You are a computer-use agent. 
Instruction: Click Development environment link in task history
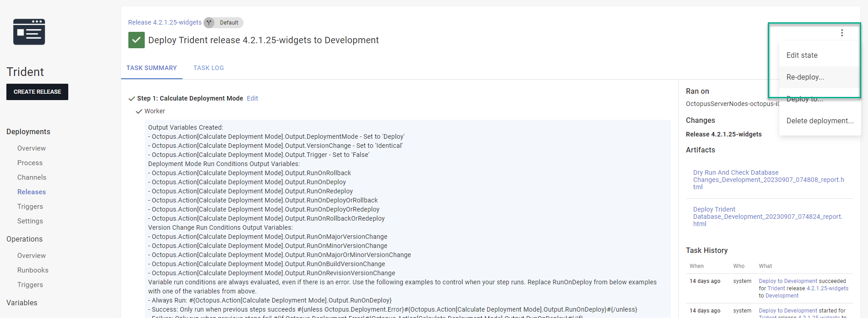[782, 296]
